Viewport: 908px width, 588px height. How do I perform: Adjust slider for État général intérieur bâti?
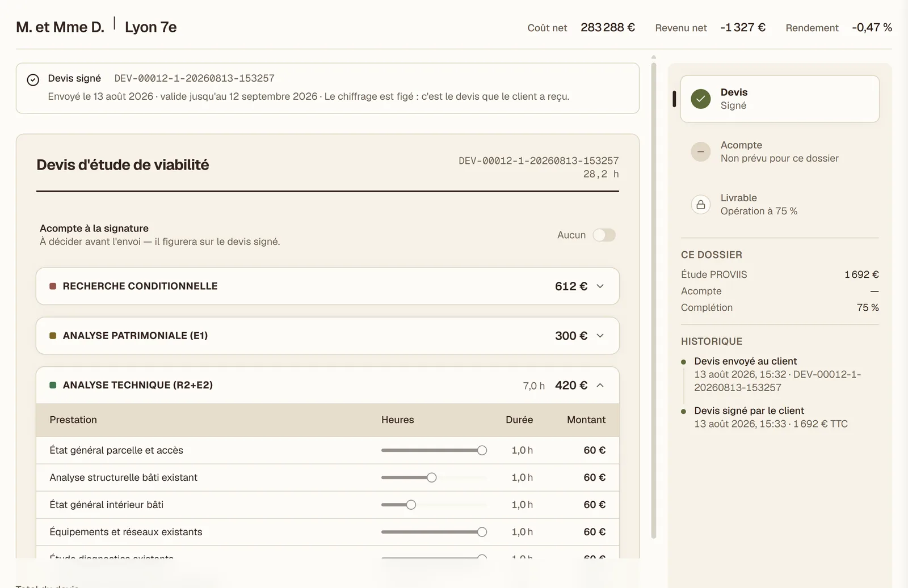tap(434, 505)
